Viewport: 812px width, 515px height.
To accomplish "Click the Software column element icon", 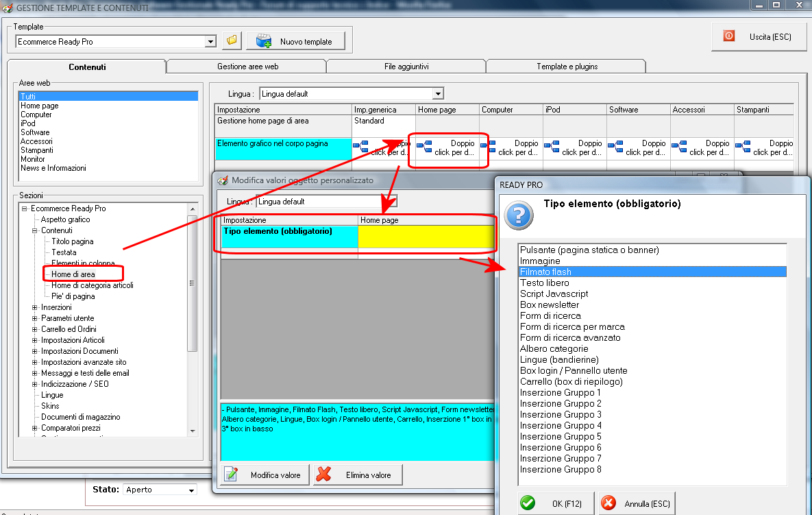I will tap(616, 147).
